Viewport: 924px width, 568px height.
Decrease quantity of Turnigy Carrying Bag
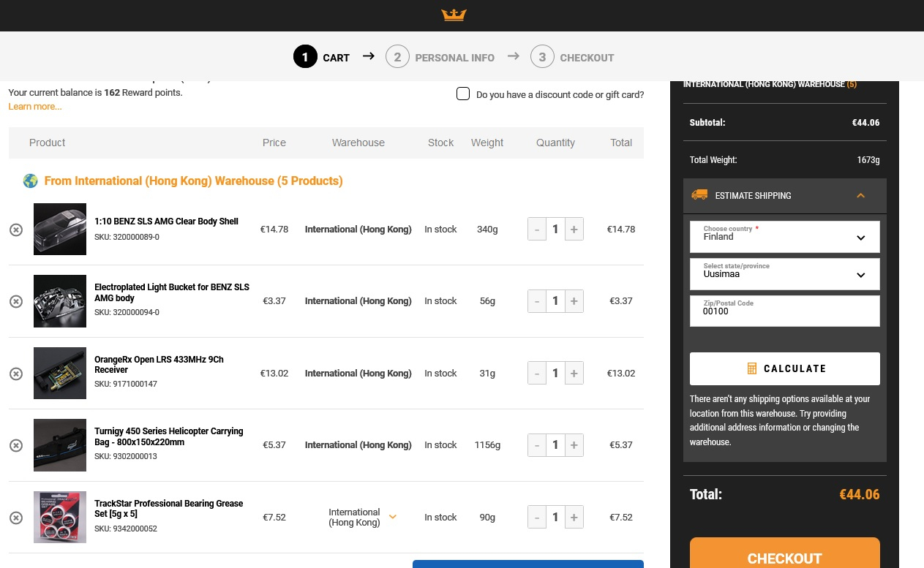click(x=537, y=445)
